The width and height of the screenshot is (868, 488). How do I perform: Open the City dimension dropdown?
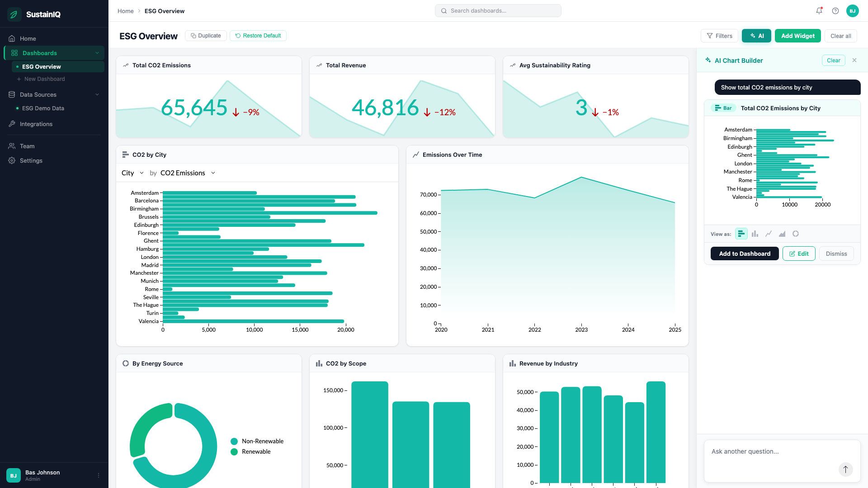click(132, 173)
